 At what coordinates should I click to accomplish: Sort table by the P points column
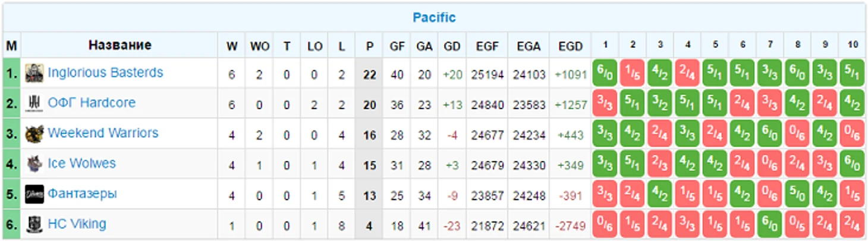(370, 46)
